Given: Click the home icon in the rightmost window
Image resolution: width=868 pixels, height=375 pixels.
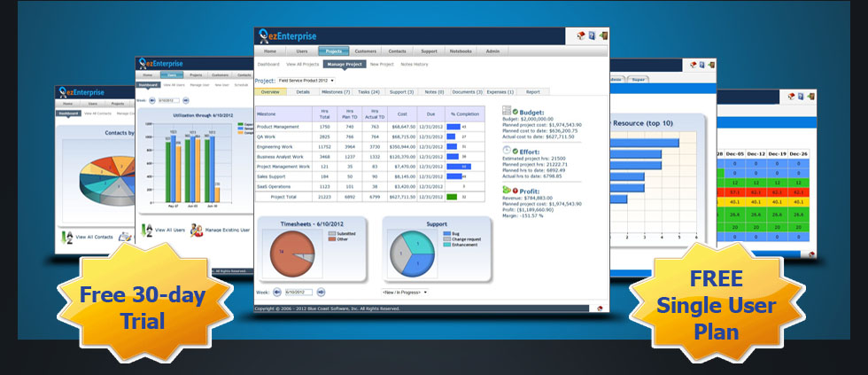Looking at the screenshot, I should 792,96.
